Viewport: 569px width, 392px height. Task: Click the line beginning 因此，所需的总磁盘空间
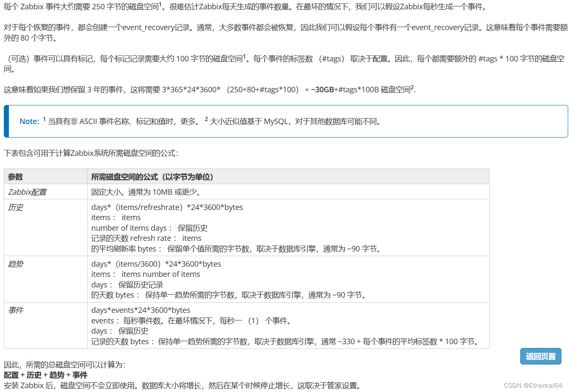pos(65,364)
